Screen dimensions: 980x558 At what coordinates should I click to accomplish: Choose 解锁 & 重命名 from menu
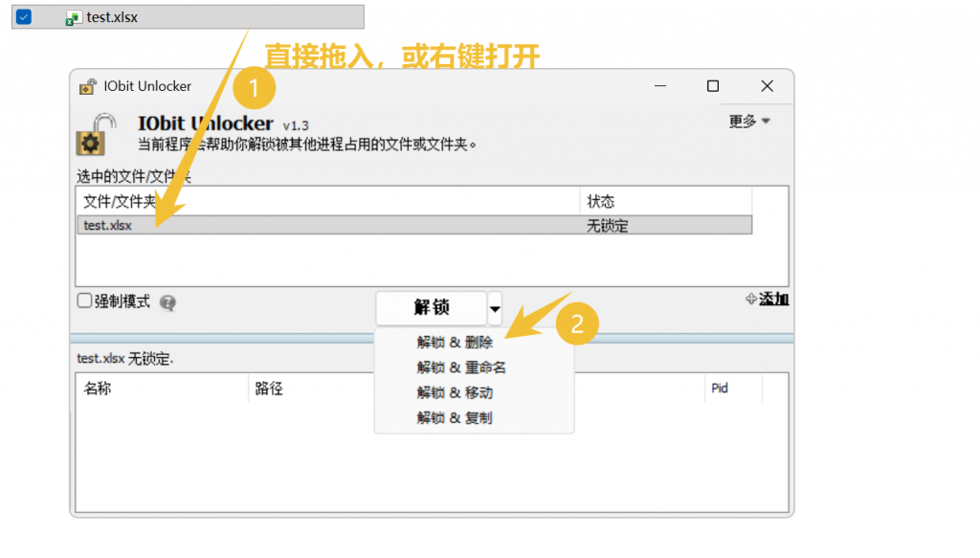(x=461, y=368)
